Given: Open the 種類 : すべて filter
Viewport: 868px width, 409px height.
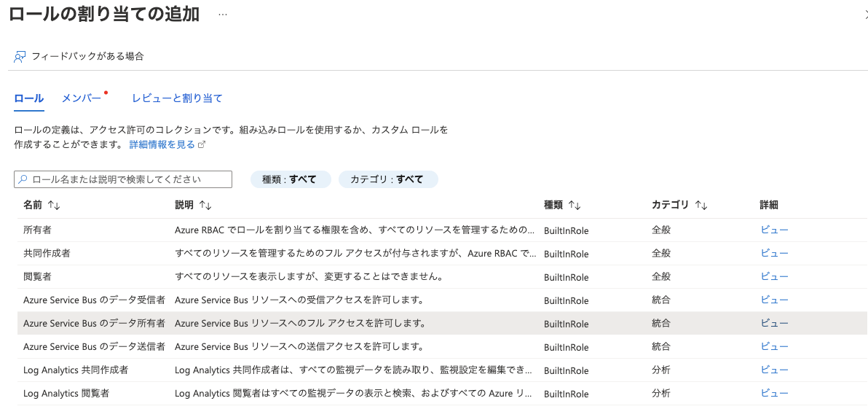Looking at the screenshot, I should (291, 179).
